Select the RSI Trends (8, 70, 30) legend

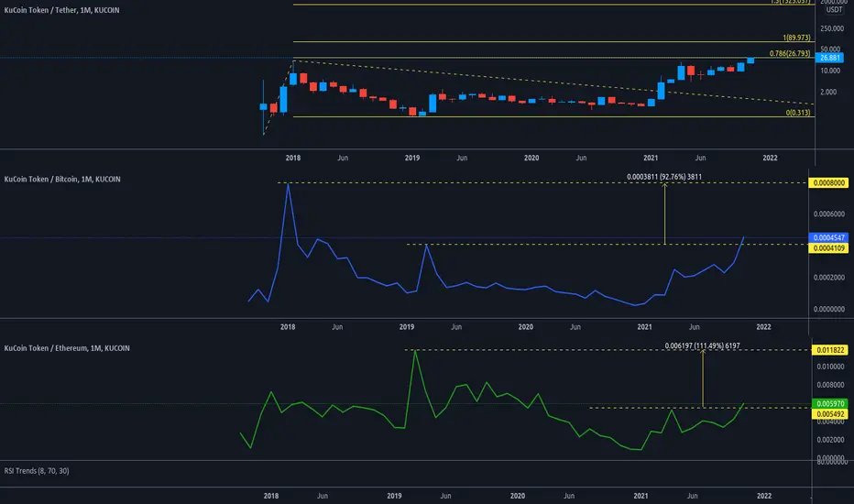(x=37, y=470)
